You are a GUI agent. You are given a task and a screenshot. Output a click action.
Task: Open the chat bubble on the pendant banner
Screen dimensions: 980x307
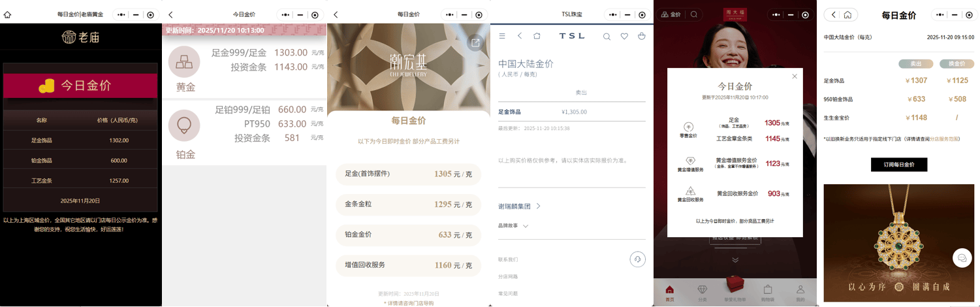tap(962, 258)
